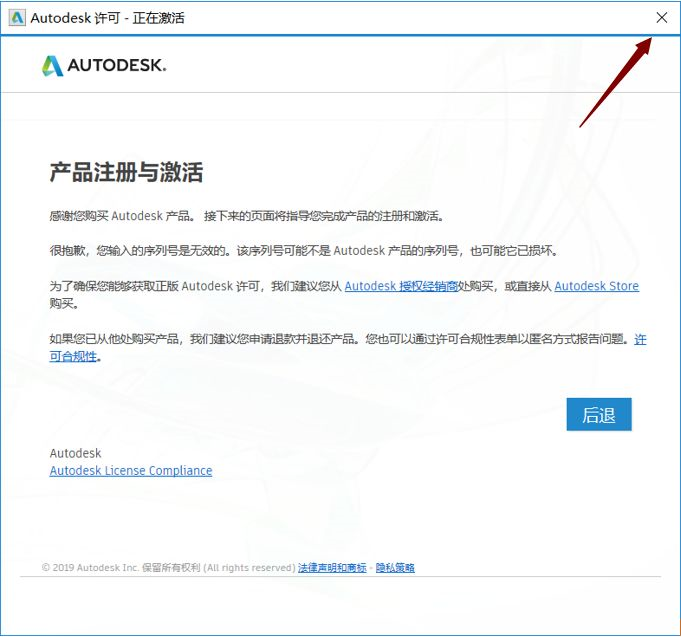Image resolution: width=681 pixels, height=637 pixels.
Task: Open the 隐私策略 link in the footer
Action: 395,568
